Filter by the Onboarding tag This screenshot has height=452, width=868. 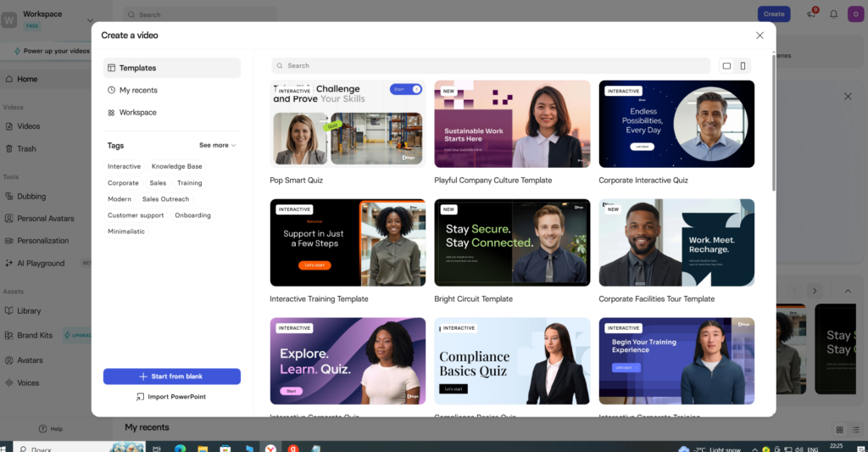click(x=192, y=215)
